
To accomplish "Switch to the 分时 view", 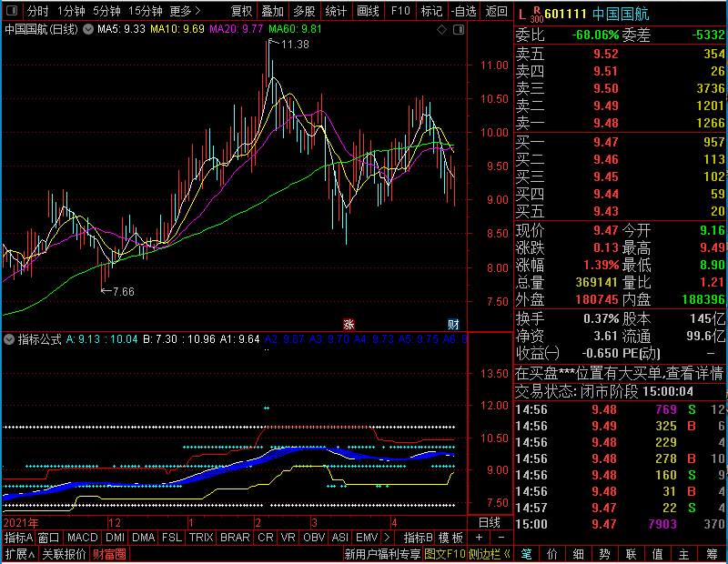I will 37,11.
